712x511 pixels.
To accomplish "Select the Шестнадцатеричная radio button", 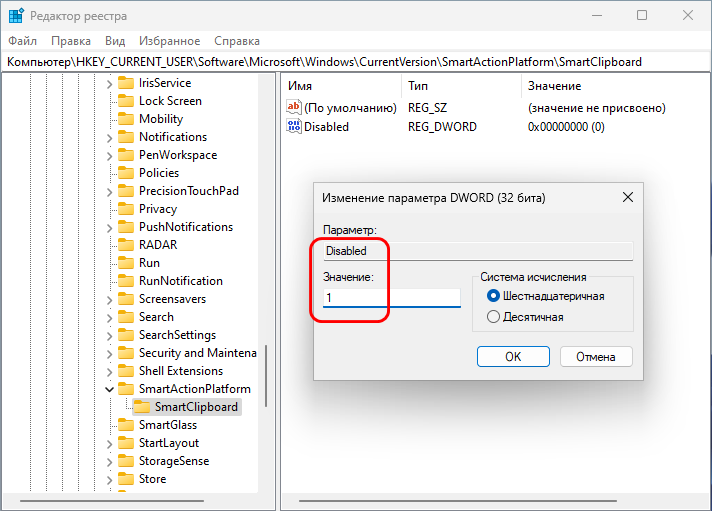I will (x=493, y=296).
